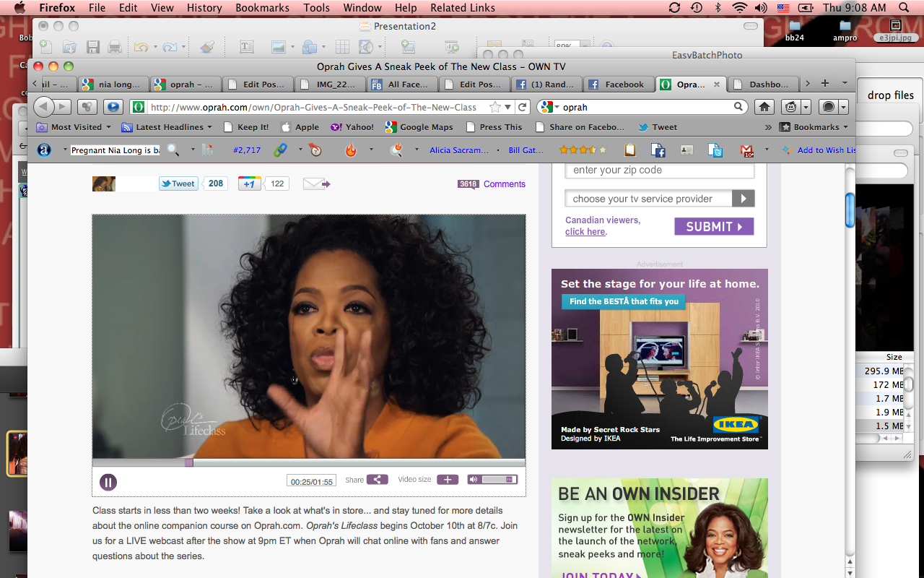The height and width of the screenshot is (578, 924).
Task: Mute the video using the speaker icon
Action: point(473,480)
